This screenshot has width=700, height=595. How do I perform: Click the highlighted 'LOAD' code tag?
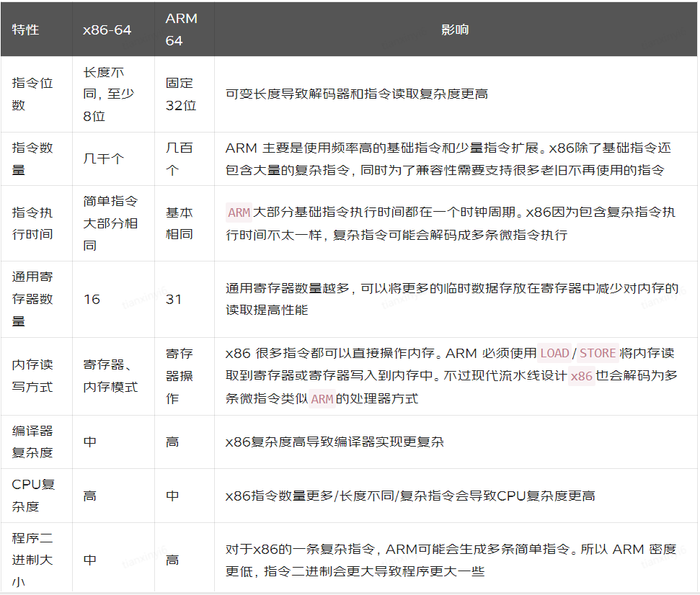tap(554, 353)
